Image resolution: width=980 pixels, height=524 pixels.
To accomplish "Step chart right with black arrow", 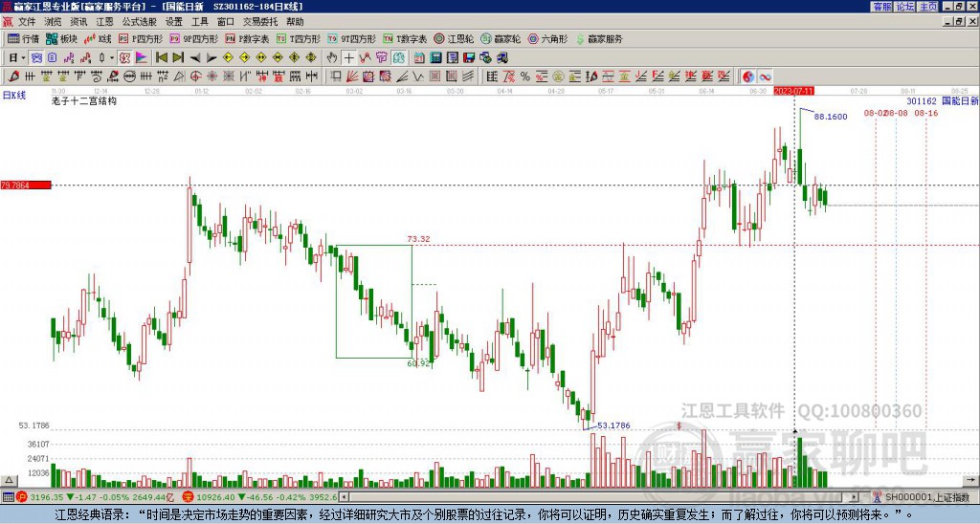I will click(212, 58).
